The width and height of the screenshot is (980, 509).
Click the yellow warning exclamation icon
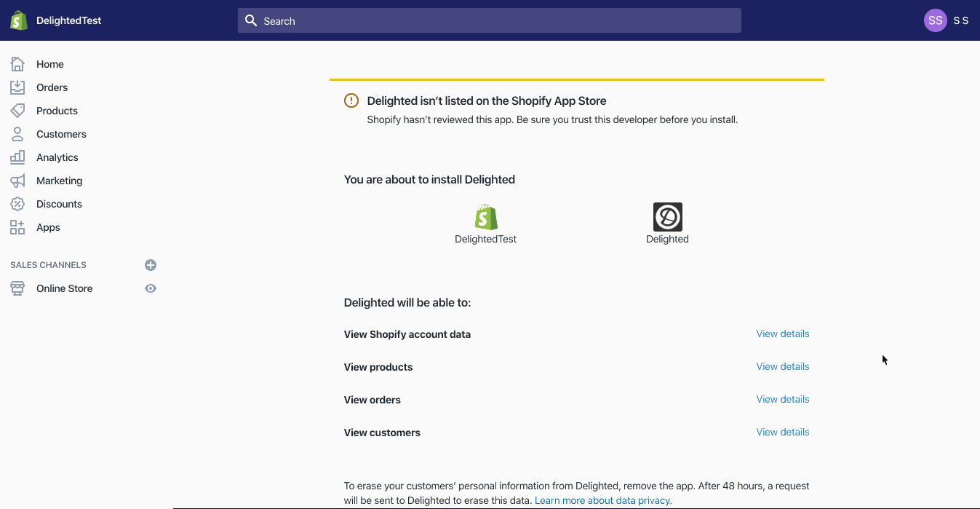click(351, 100)
